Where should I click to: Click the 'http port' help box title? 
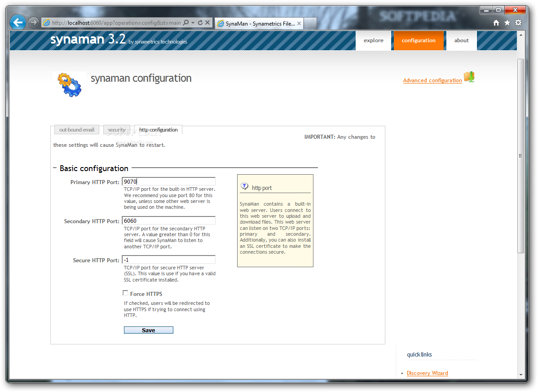(x=262, y=188)
